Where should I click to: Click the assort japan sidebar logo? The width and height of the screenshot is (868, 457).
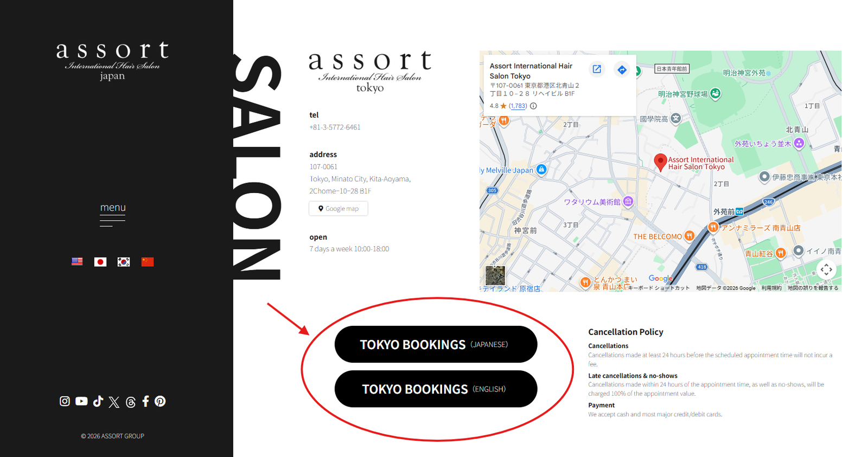coord(112,61)
